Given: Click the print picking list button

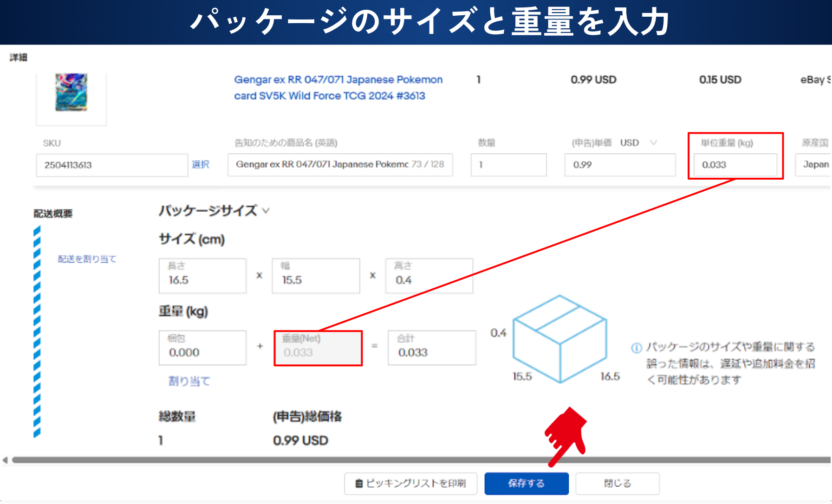Looking at the screenshot, I should click(410, 484).
